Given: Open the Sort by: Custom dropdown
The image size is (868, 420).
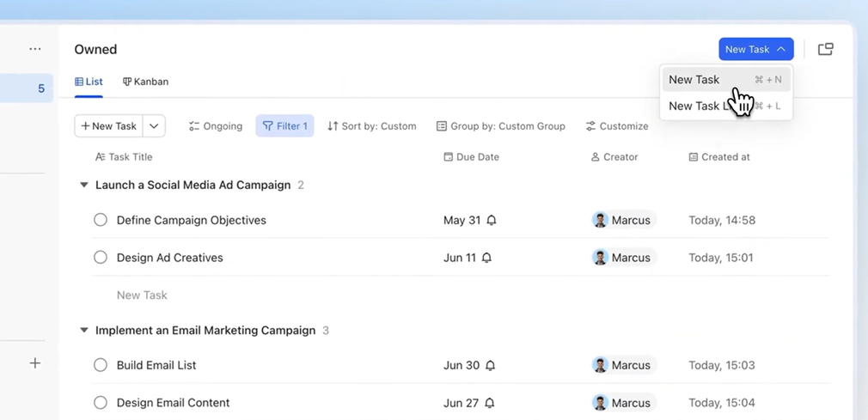Looking at the screenshot, I should (371, 126).
